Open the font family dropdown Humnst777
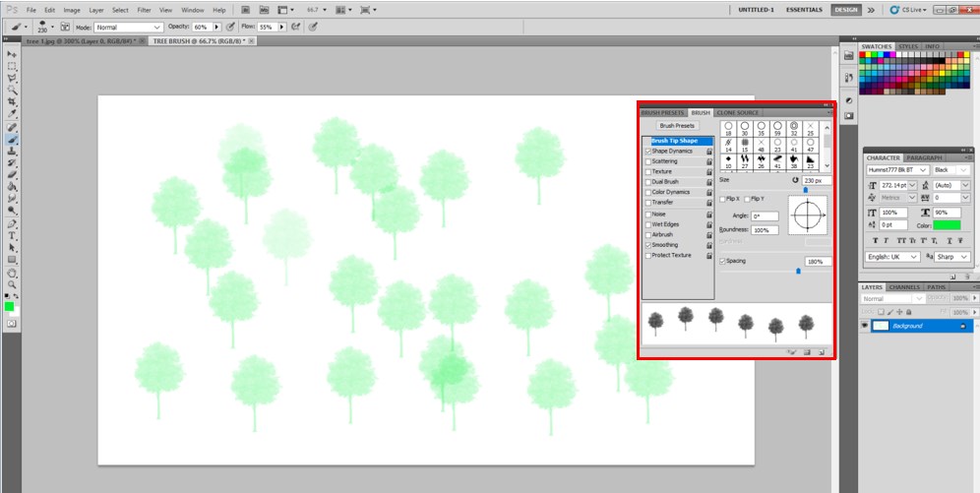The width and height of the screenshot is (980, 493). click(x=897, y=170)
